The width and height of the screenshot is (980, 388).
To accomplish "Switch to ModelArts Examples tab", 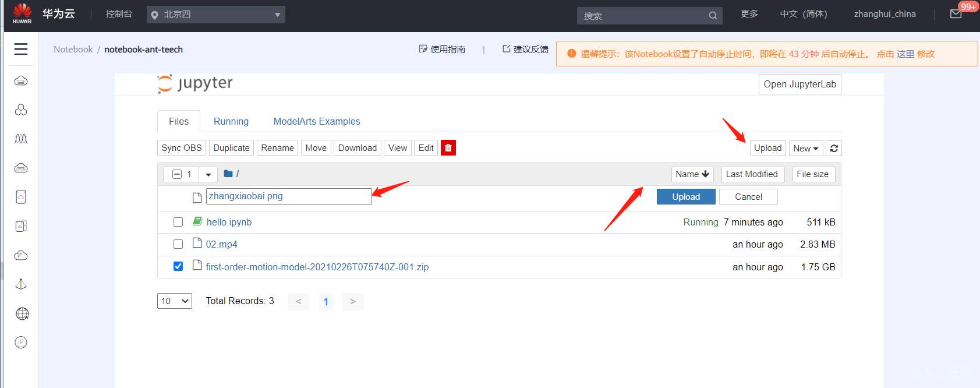I will click(x=317, y=121).
